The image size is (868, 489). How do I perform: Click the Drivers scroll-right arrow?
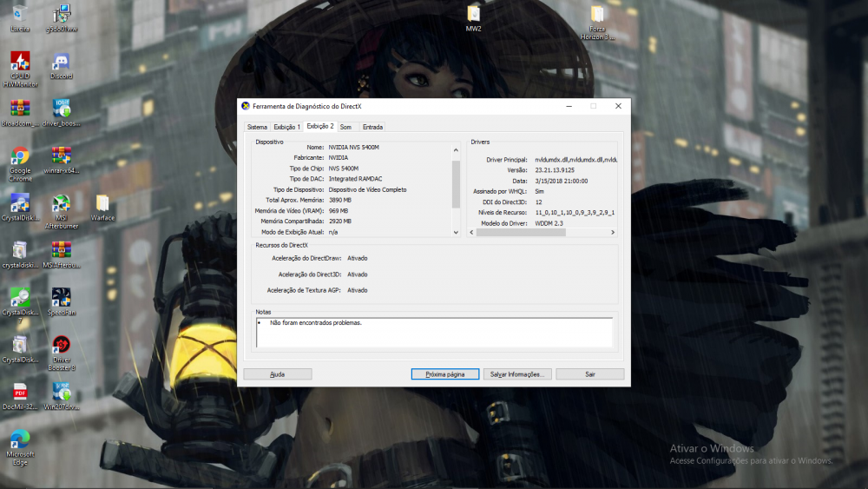point(613,233)
